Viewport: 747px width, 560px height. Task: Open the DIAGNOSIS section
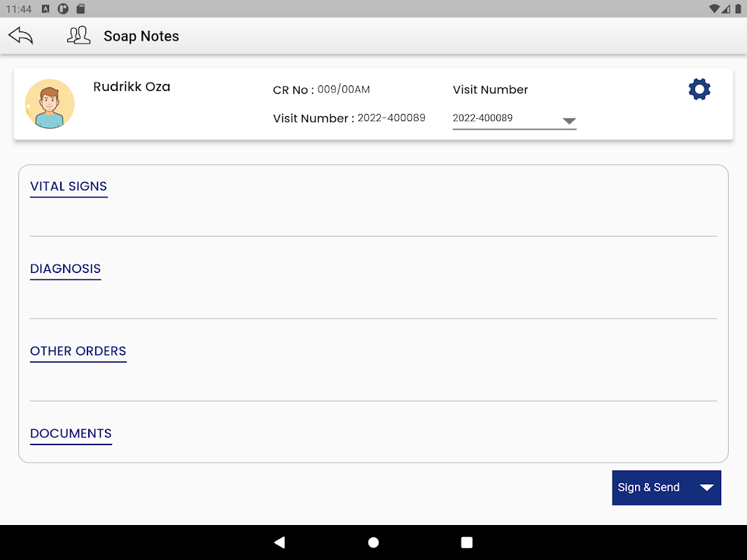point(65,269)
